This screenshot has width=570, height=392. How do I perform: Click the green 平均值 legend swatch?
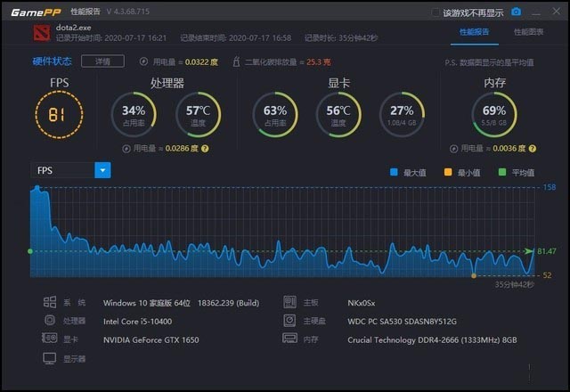tap(502, 172)
